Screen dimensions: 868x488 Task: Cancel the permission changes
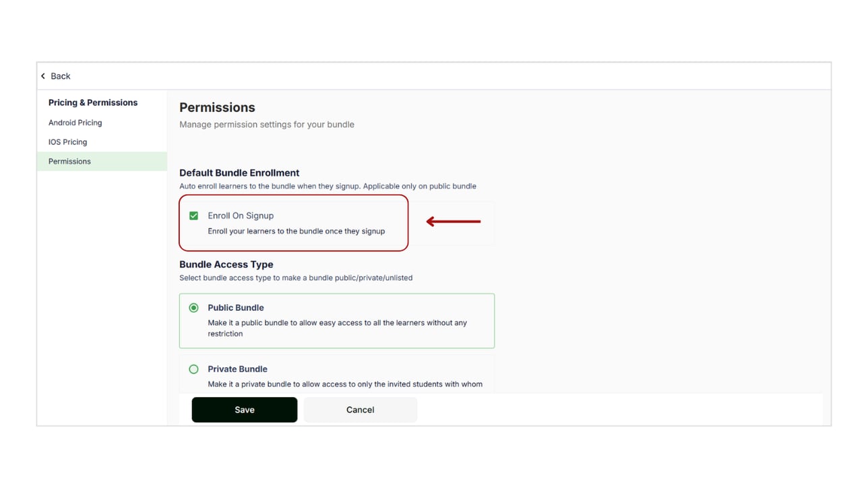coord(361,410)
